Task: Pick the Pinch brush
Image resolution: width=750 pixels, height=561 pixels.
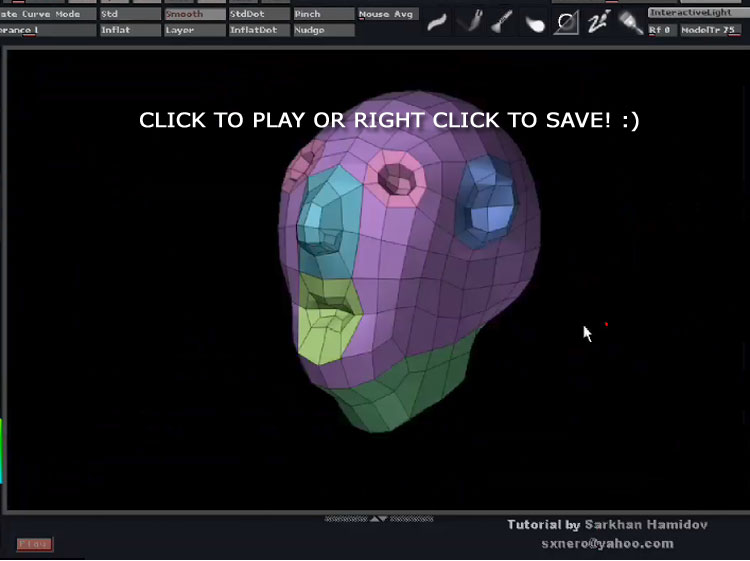Action: click(323, 14)
